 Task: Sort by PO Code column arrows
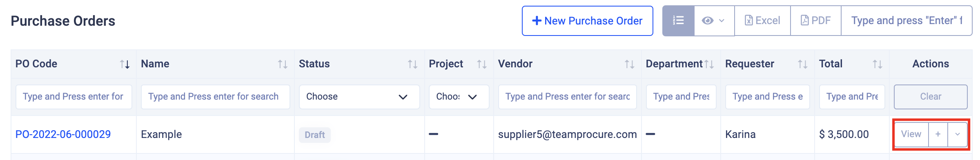(x=125, y=64)
